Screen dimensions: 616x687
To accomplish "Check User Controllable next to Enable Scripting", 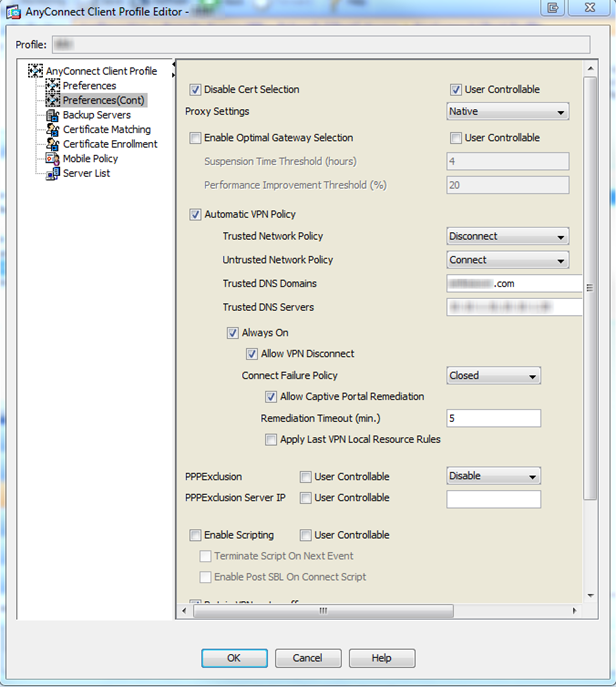I will (305, 535).
